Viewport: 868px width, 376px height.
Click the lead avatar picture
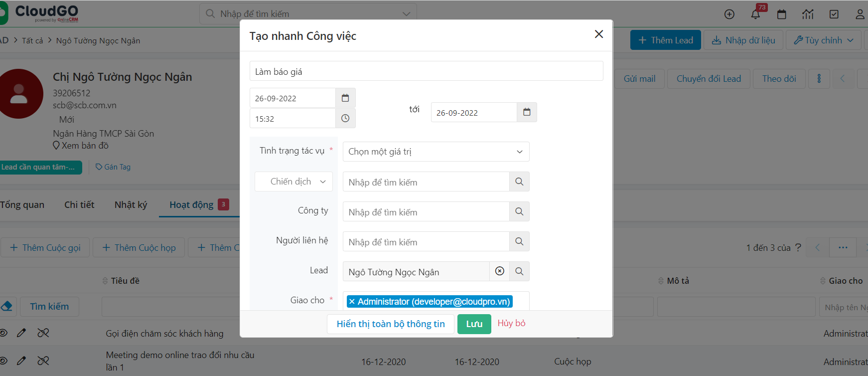(19, 94)
